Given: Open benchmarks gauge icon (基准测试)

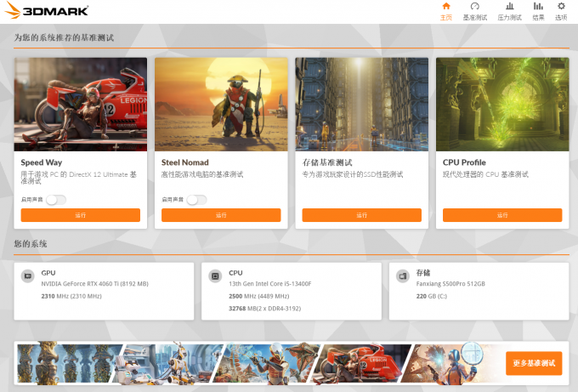Looking at the screenshot, I should [475, 6].
